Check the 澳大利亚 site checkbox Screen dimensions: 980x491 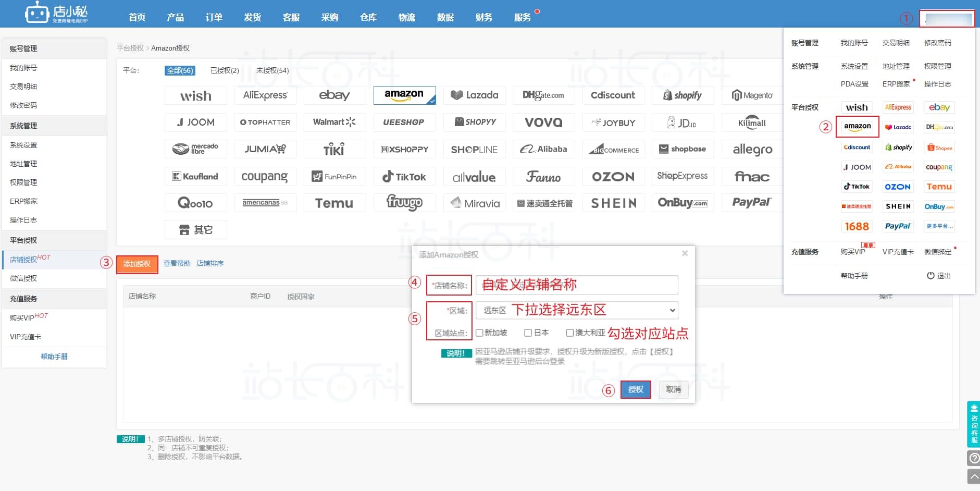[569, 333]
